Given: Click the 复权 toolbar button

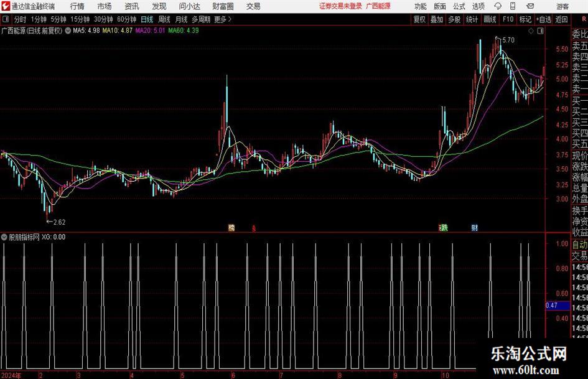Looking at the screenshot, I should 419,19.
